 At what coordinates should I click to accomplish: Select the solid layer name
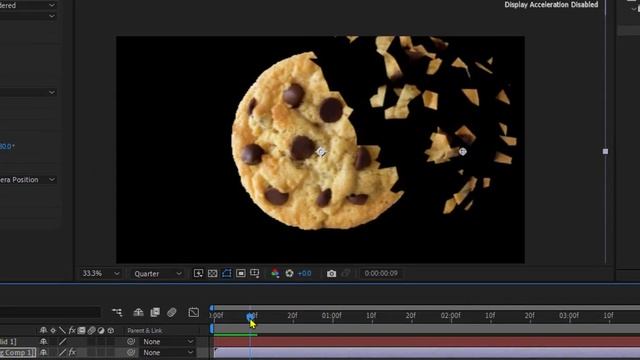click(8, 342)
